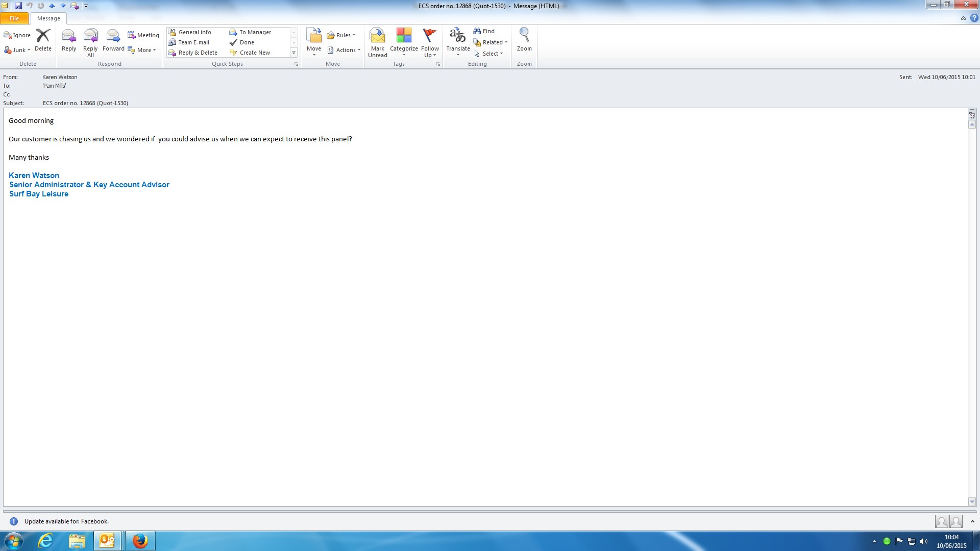Create a Meeting from this email
980x551 pixels.
click(143, 35)
